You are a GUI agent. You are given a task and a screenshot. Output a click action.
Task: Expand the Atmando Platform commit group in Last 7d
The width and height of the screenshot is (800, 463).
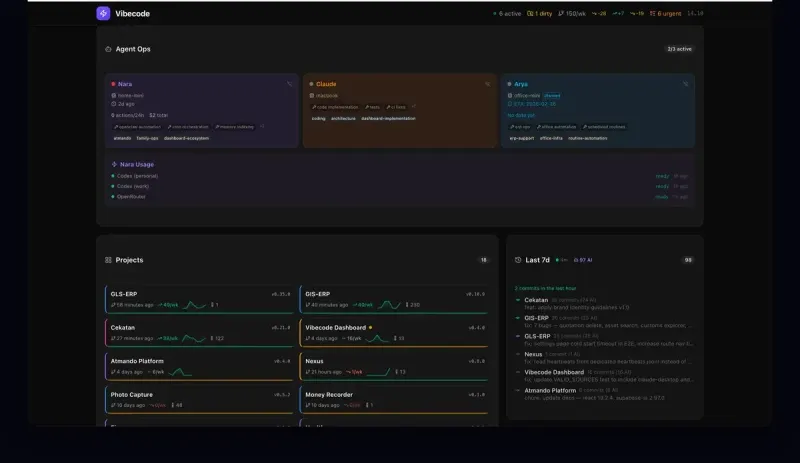(518, 390)
